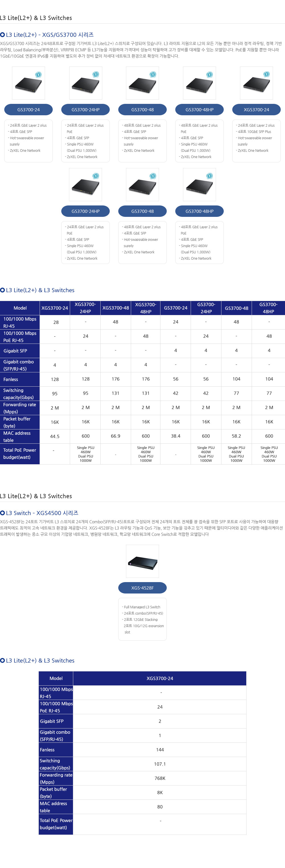Click 'Gigabit SFP' row label in multi-model table
Viewport: 285px width, 868px height.
[20, 351]
